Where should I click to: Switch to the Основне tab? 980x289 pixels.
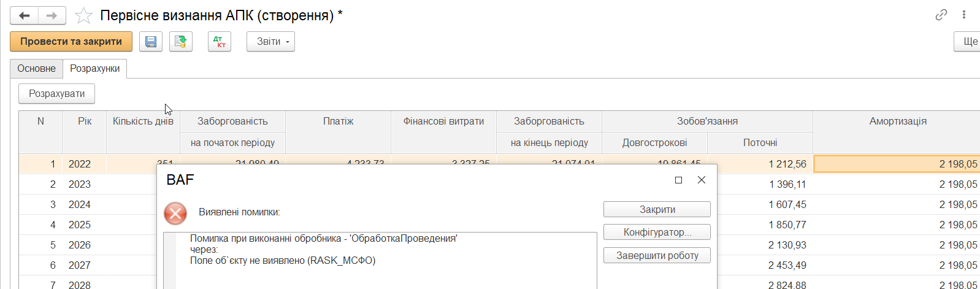[x=36, y=69]
